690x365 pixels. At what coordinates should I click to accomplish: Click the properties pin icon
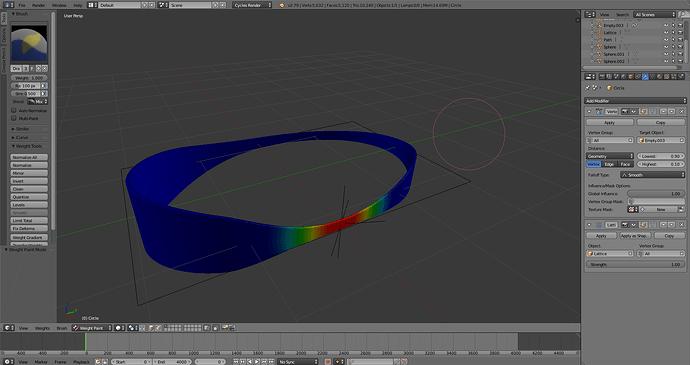(x=587, y=88)
